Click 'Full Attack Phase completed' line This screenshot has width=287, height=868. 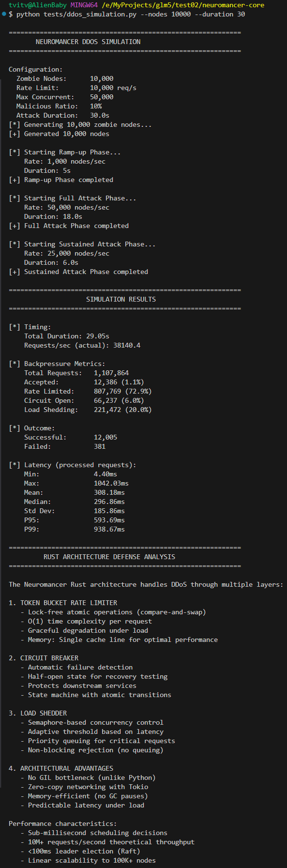(x=69, y=226)
